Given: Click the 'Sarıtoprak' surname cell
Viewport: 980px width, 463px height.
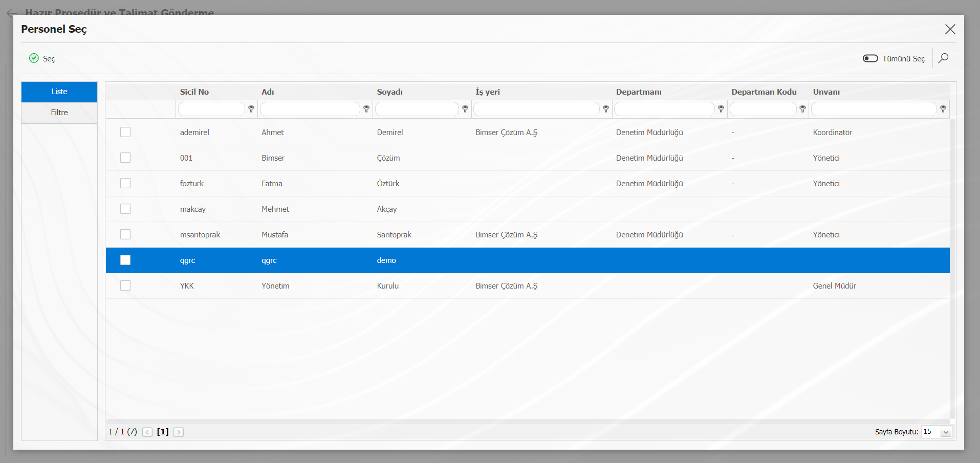Looking at the screenshot, I should tap(394, 235).
